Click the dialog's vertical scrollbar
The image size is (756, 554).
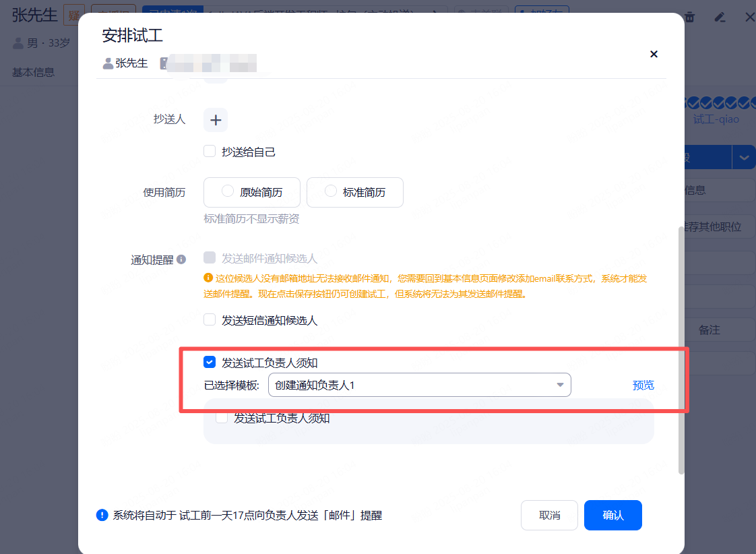(x=681, y=350)
